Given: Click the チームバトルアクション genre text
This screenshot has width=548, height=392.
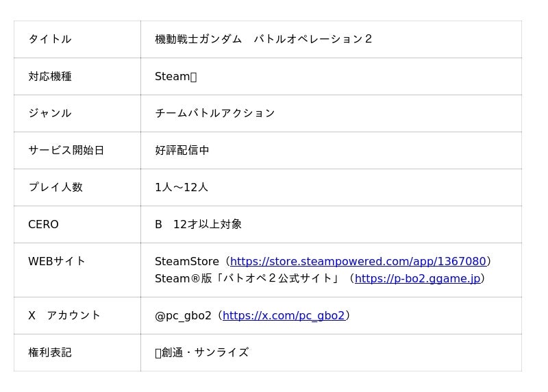Looking at the screenshot, I should [214, 113].
